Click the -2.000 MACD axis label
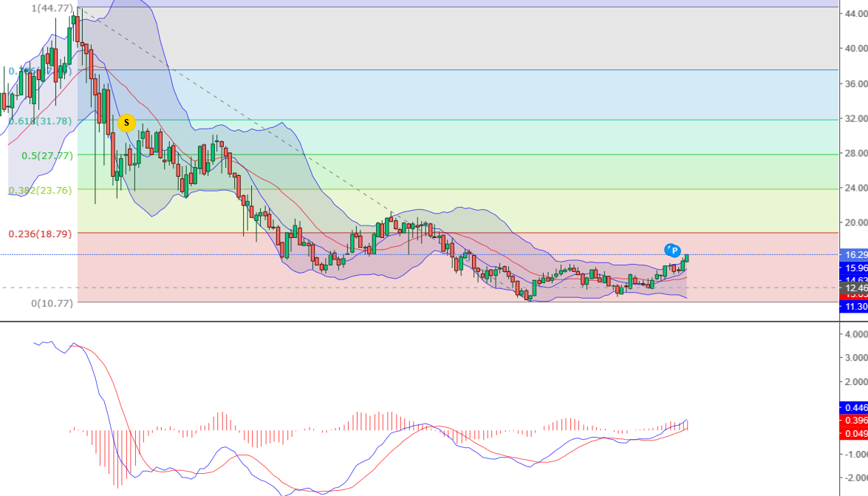868x496 pixels. tap(855, 478)
